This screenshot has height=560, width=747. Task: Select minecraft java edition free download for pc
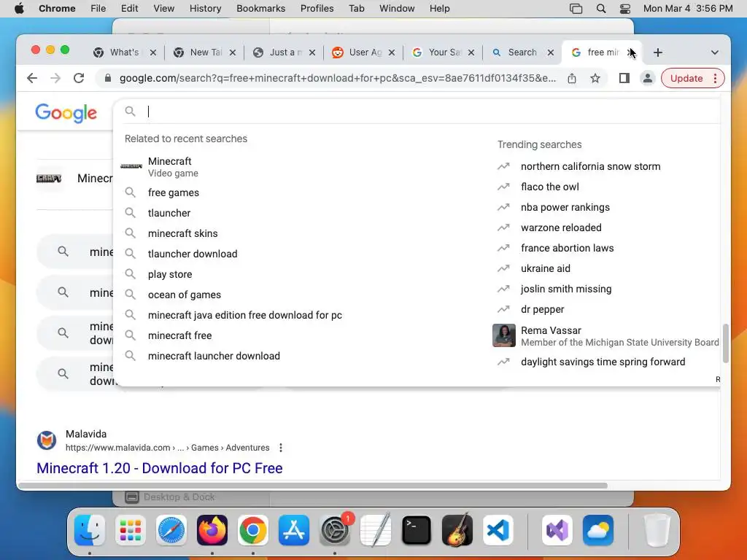300,315
